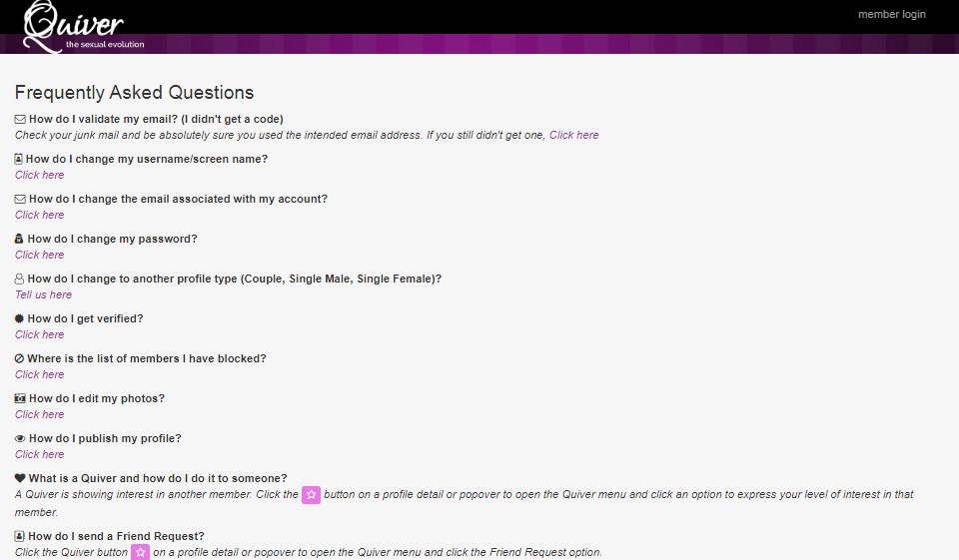Follow 'Click here' under change email question
Screen dimensions: 959x560
pyautogui.click(x=39, y=215)
